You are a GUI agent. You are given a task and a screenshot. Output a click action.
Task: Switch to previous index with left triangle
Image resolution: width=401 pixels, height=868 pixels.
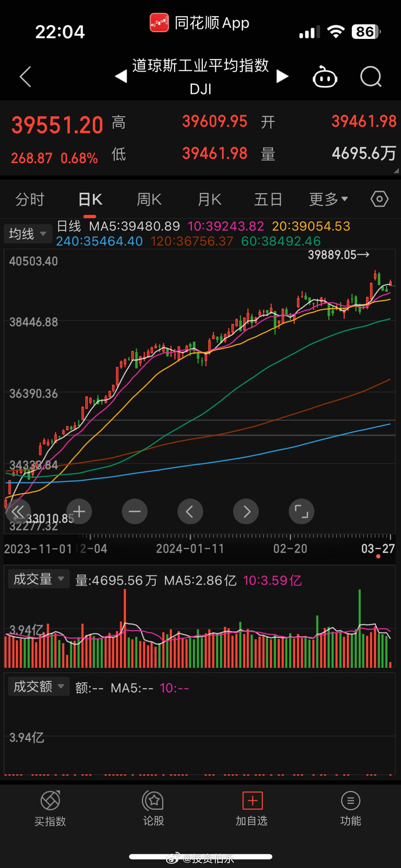[x=120, y=76]
